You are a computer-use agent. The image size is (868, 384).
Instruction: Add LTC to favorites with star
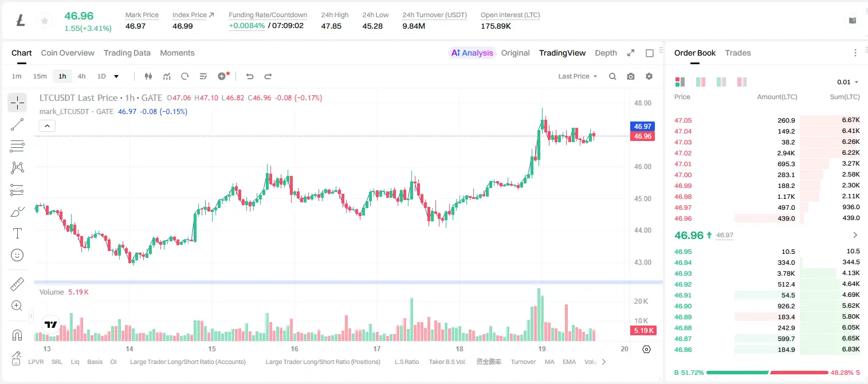tap(44, 21)
